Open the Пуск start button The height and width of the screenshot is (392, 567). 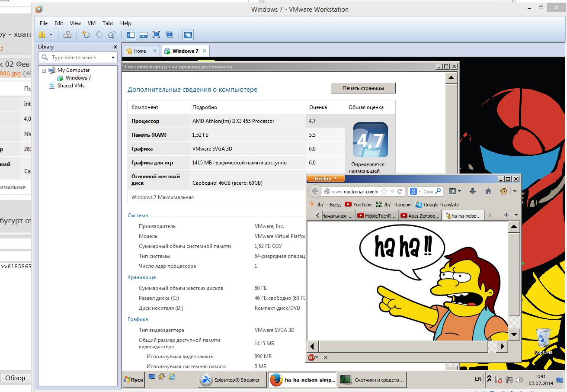click(133, 379)
